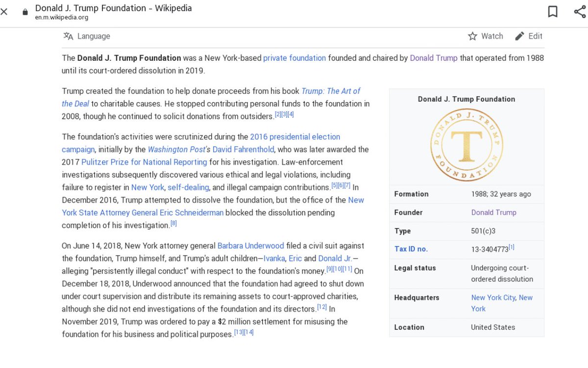Viewport: 588px width, 368px height.
Task: Jump to citation [13]
Action: (239, 332)
